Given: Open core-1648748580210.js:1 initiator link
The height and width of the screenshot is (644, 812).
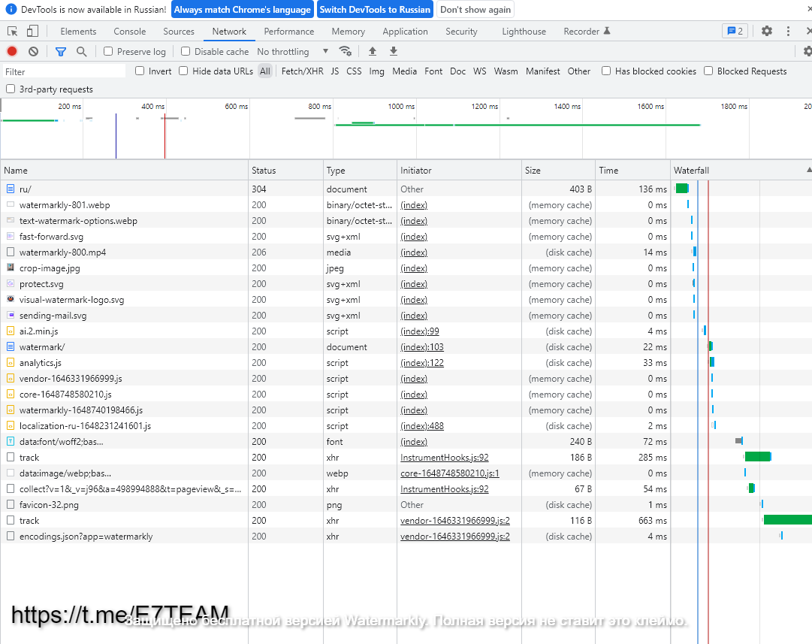Looking at the screenshot, I should point(449,473).
